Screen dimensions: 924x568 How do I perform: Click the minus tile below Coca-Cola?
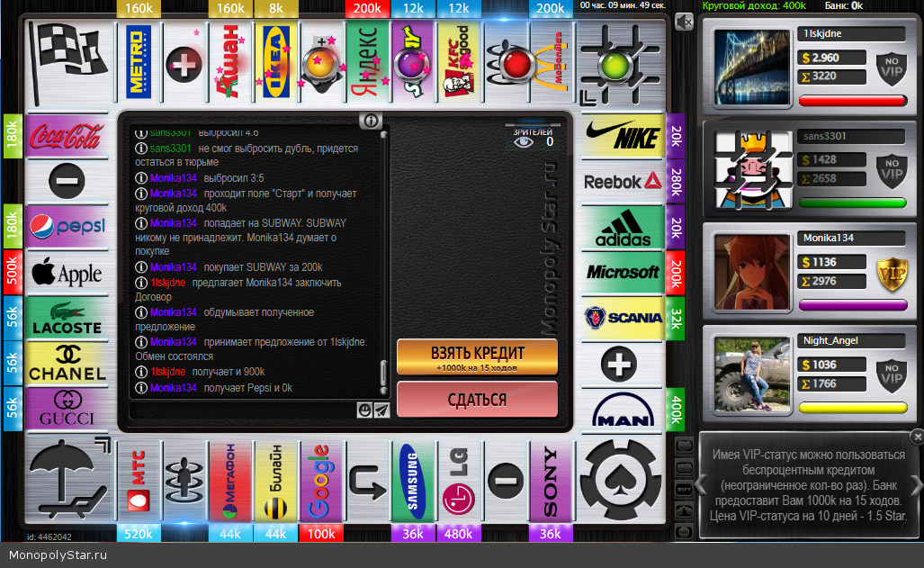tap(67, 181)
